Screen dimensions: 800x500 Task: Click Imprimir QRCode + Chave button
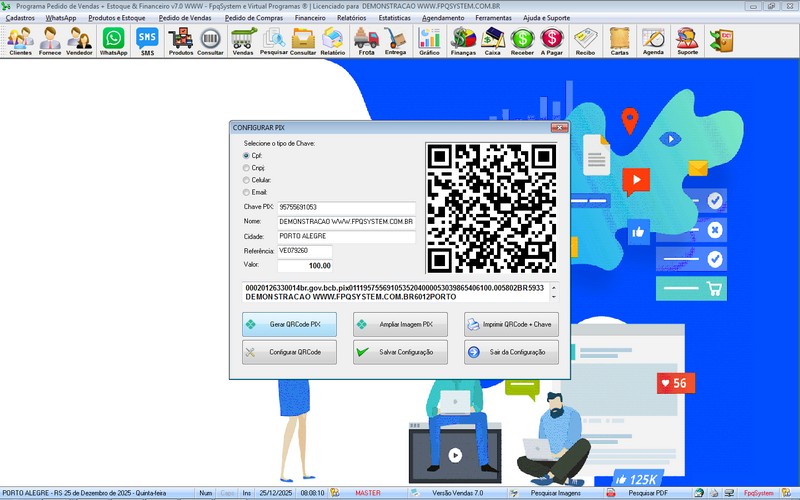pyautogui.click(x=511, y=324)
